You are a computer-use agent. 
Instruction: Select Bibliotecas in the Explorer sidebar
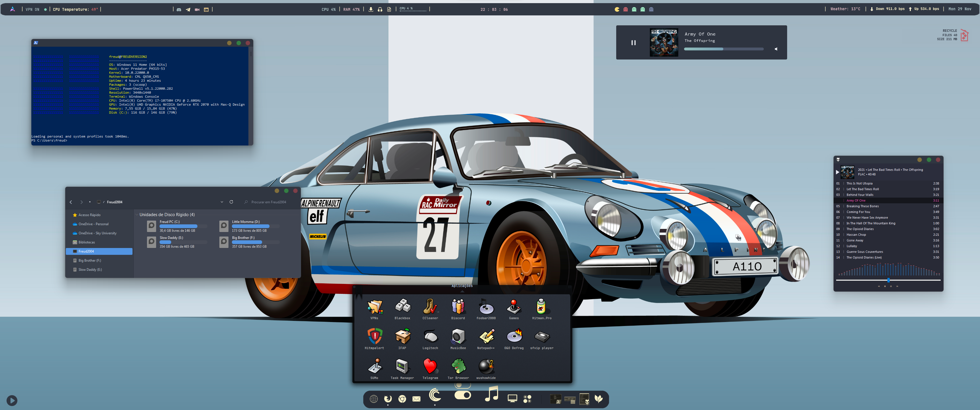click(87, 242)
